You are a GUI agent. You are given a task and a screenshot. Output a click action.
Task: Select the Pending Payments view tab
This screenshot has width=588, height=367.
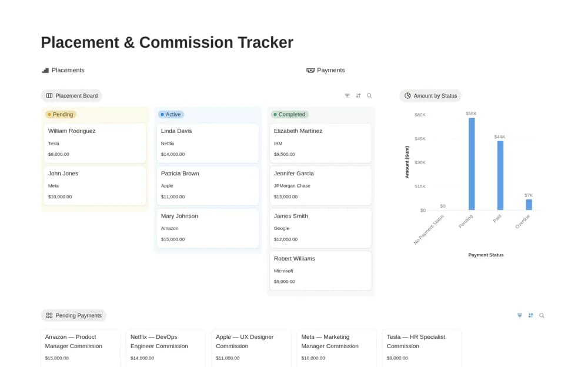click(x=74, y=316)
